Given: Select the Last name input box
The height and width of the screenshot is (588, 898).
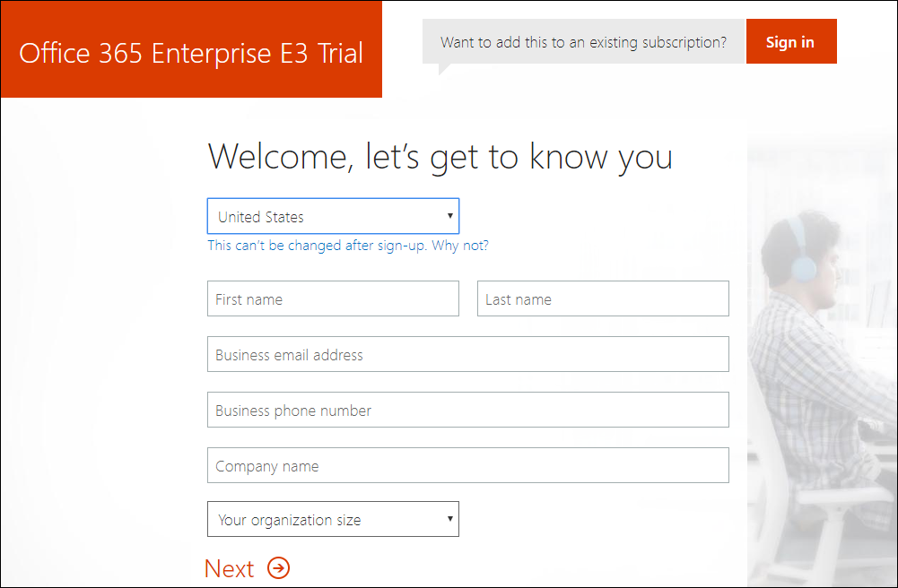Looking at the screenshot, I should click(x=603, y=299).
